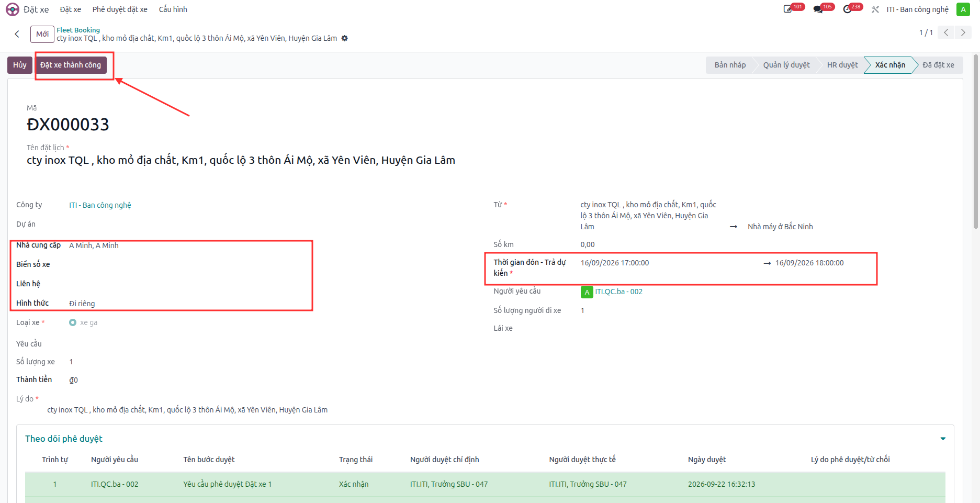This screenshot has height=503, width=980.
Task: Click the pickup time 16/09/2026 17:00:00
Action: tap(615, 263)
